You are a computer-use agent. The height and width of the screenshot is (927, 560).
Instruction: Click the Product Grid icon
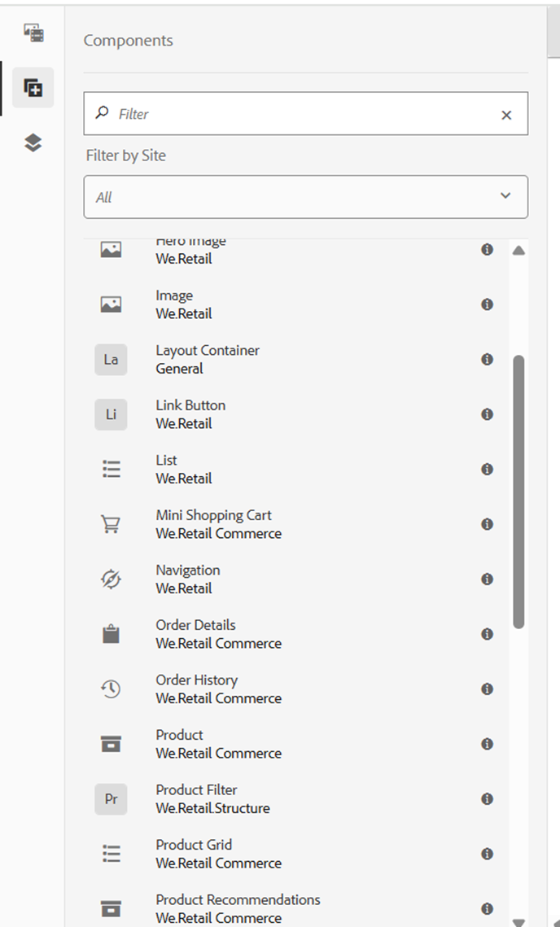112,854
